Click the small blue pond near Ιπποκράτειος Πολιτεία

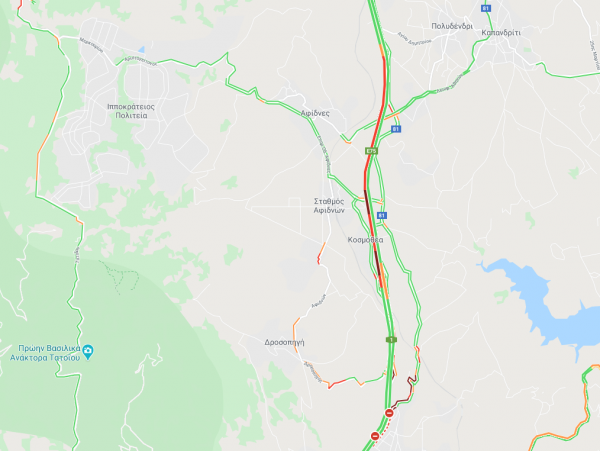point(142,49)
